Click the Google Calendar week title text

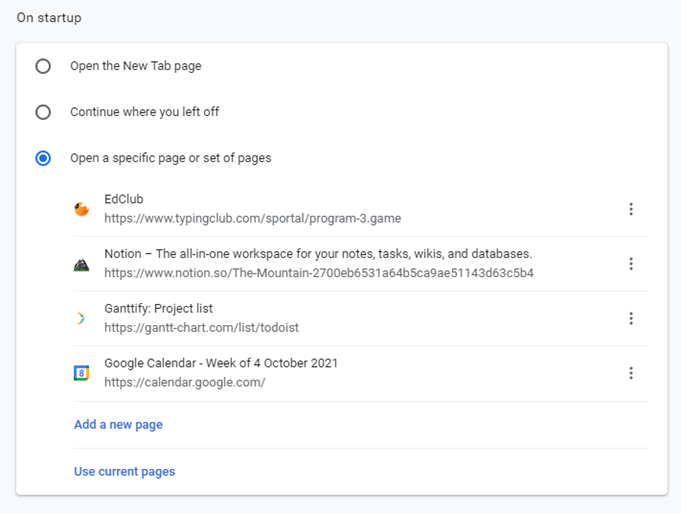click(x=220, y=363)
